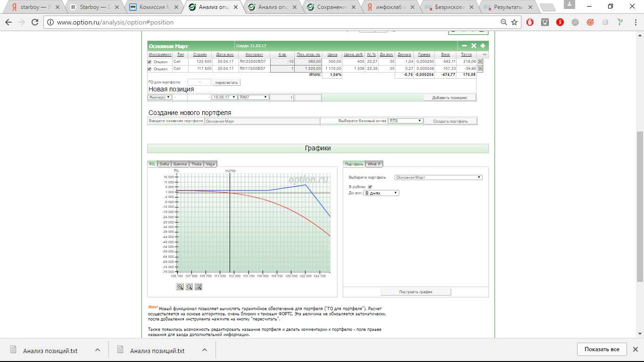Reset chart zoom with the magnifier-frame icon
The image size is (644, 362).
coord(198,287)
